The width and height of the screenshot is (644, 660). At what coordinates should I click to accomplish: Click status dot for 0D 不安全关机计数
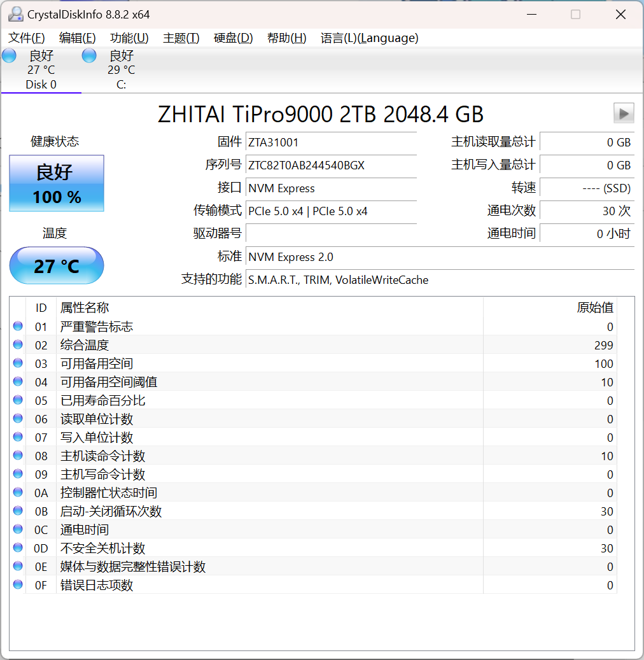click(18, 547)
